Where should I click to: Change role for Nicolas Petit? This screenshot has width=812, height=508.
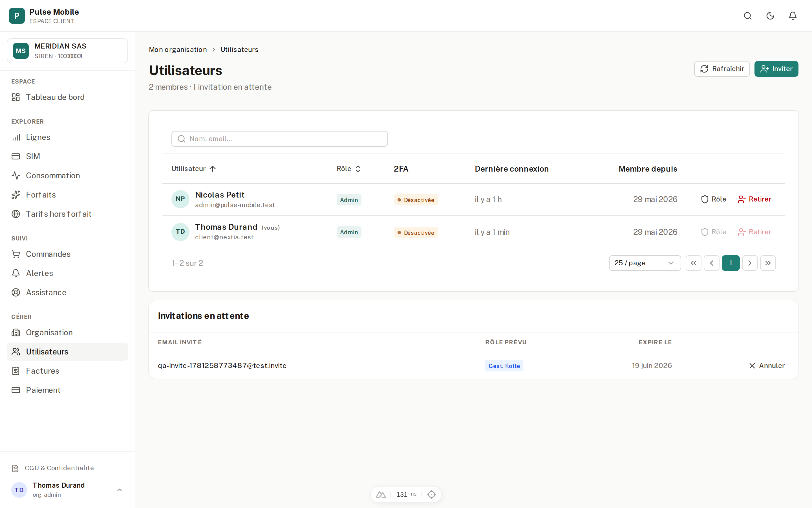coord(713,199)
